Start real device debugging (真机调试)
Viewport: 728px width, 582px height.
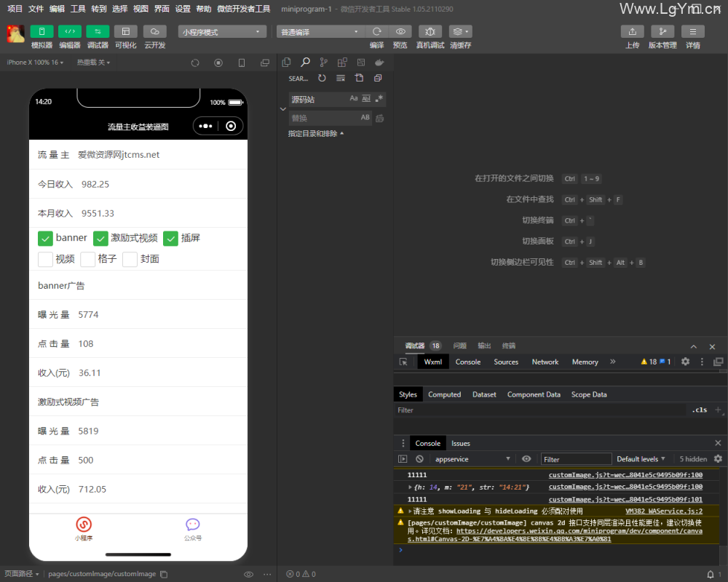(430, 31)
